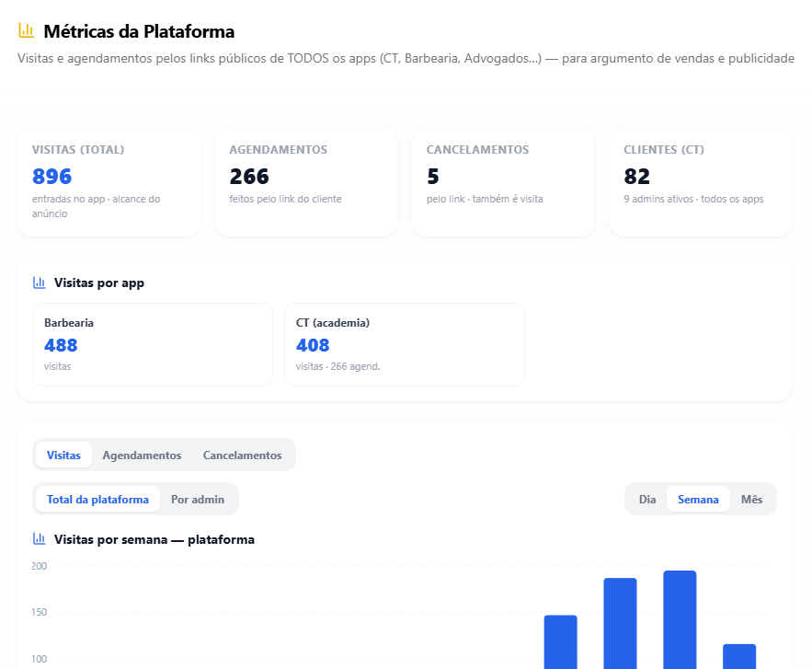The width and height of the screenshot is (812, 669).
Task: Open the Barbearia visits card
Action: [x=153, y=344]
